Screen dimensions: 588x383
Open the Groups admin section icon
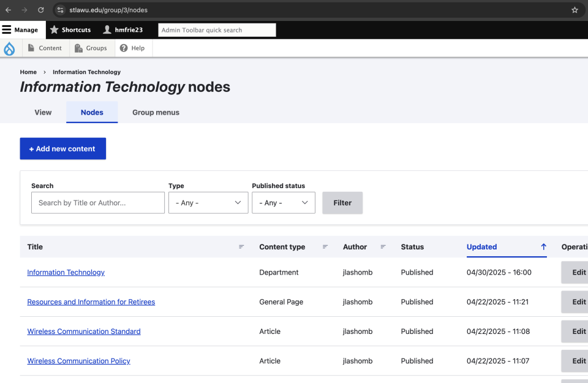[78, 48]
